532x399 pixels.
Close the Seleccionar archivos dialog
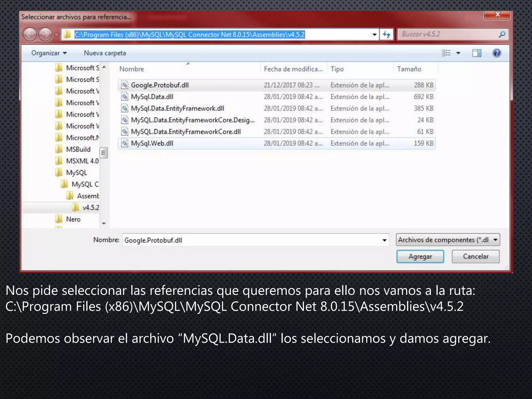(x=497, y=14)
